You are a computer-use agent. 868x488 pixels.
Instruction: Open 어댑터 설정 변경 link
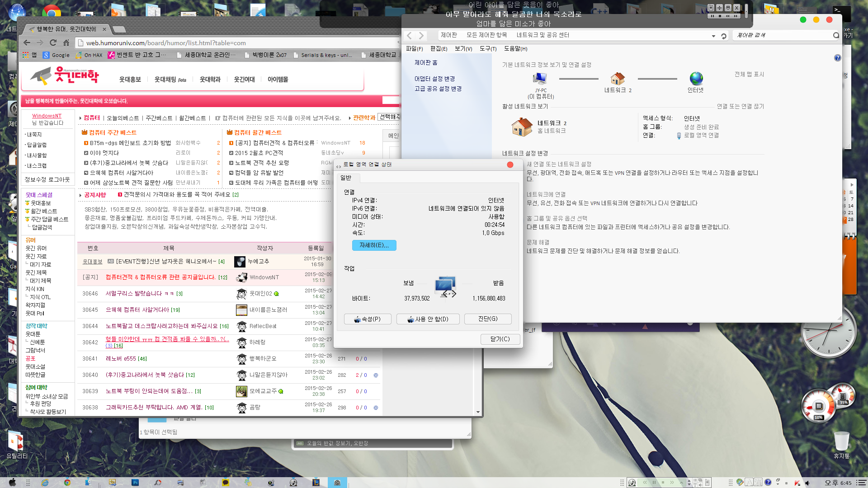point(434,79)
